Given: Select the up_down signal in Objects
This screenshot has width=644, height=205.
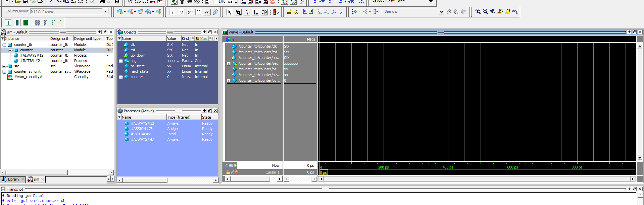Looking at the screenshot, I should [138, 56].
